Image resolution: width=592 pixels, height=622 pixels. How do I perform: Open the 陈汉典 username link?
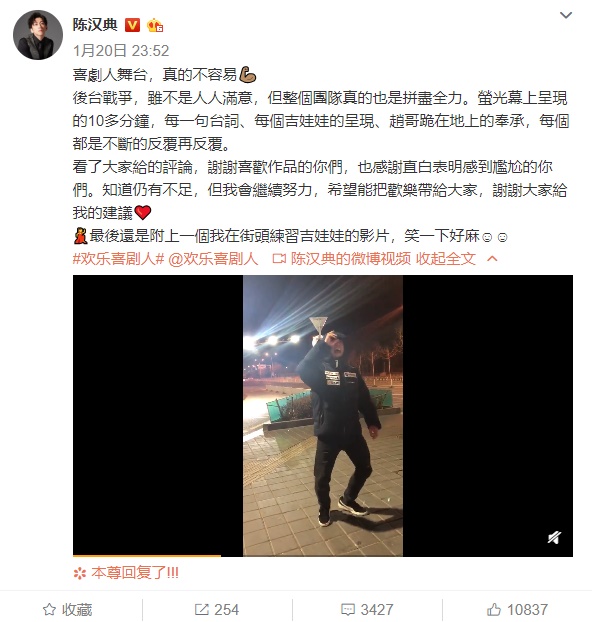click(95, 25)
